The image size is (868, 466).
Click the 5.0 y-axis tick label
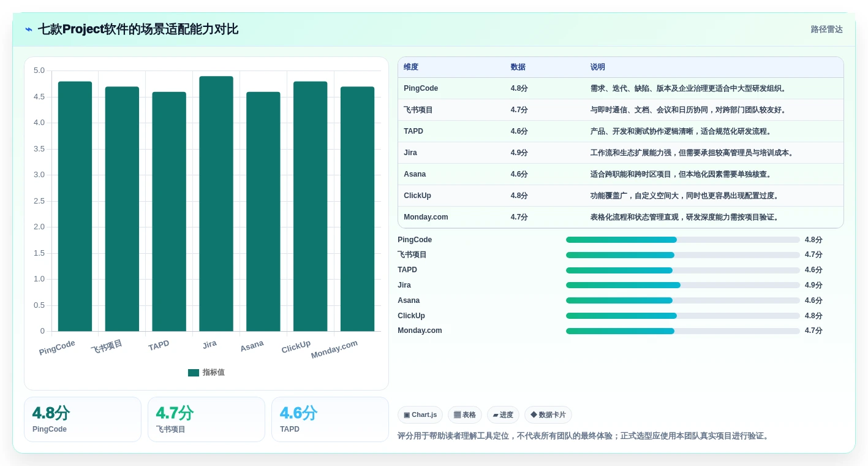click(x=39, y=71)
